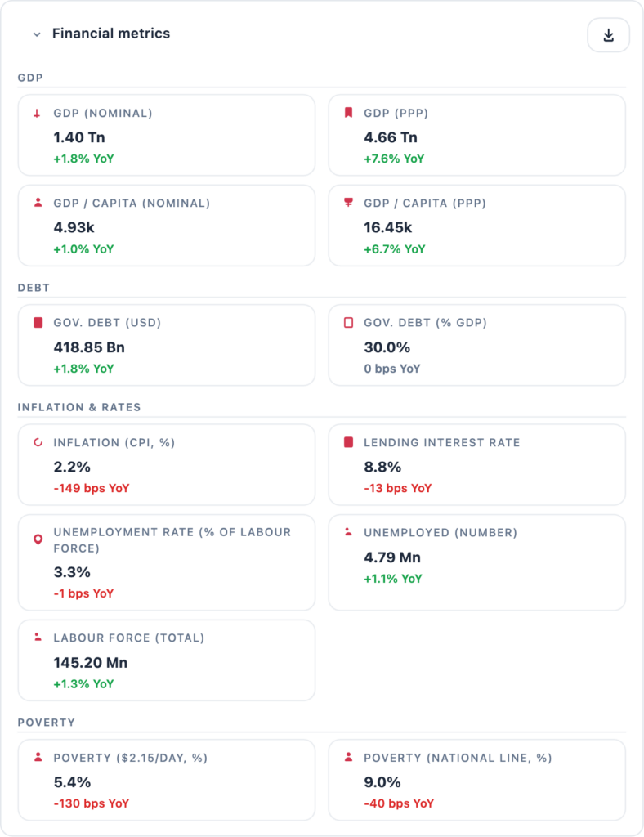Screen dimensions: 644x837
Task: Click the Gov. Debt (USD) icon
Action: pos(37,323)
